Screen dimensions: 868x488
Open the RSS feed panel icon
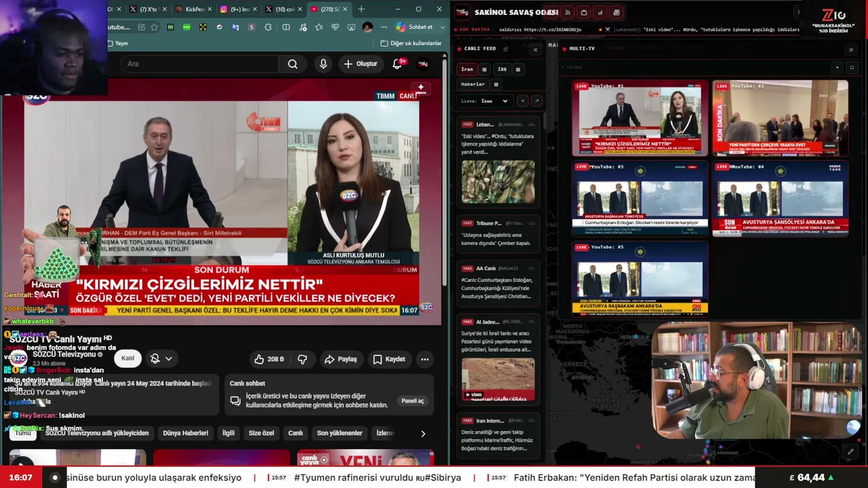tap(567, 13)
